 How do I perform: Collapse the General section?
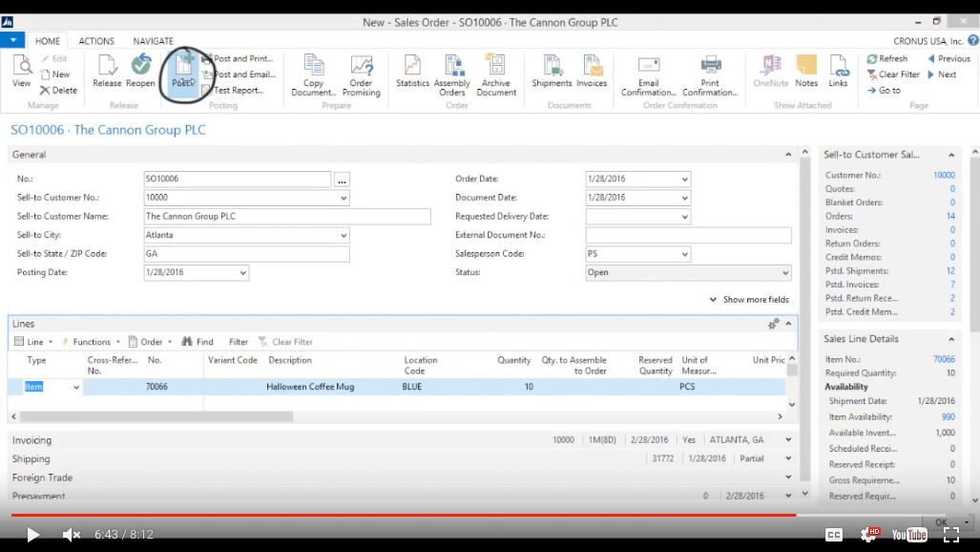[x=788, y=155]
